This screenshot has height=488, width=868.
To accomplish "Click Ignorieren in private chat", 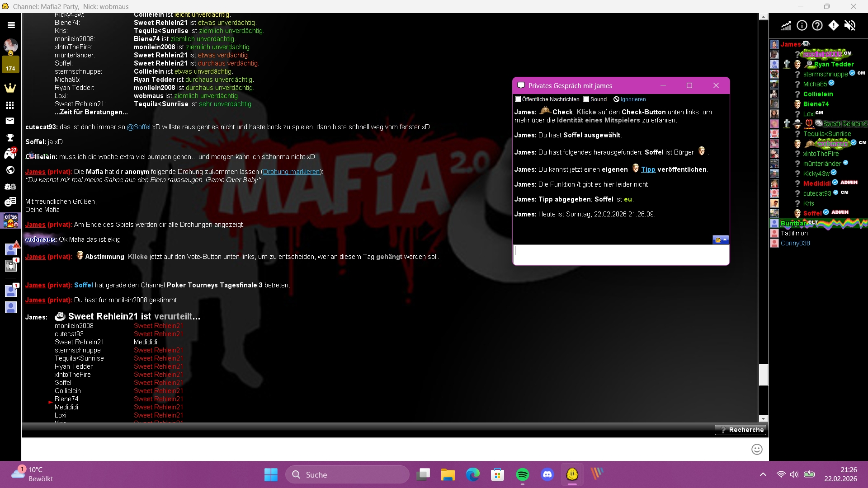I will click(632, 99).
